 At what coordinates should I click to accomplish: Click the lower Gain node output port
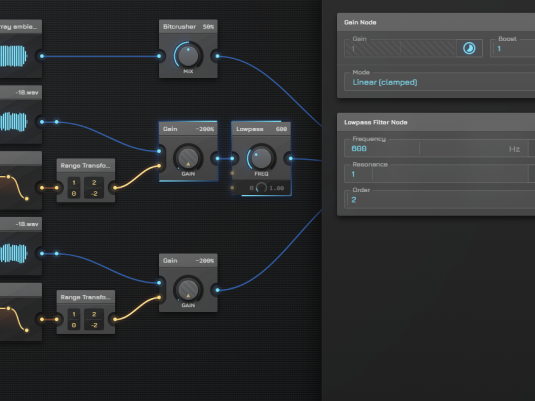coord(217,290)
